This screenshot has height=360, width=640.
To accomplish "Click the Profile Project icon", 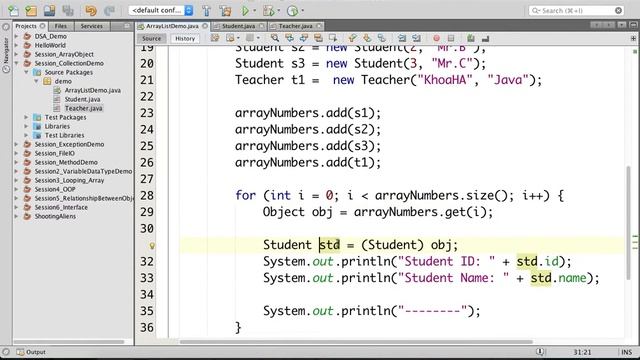I will coord(292,11).
